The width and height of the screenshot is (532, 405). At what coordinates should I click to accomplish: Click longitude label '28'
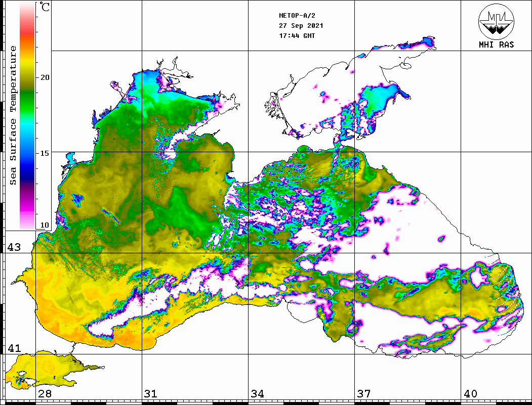(x=45, y=393)
